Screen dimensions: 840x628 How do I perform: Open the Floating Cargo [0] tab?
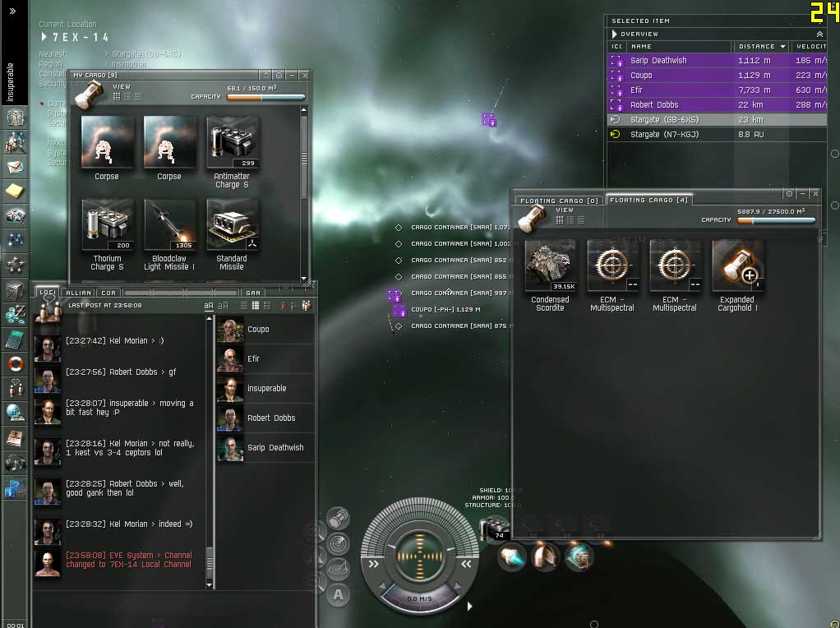pos(559,201)
